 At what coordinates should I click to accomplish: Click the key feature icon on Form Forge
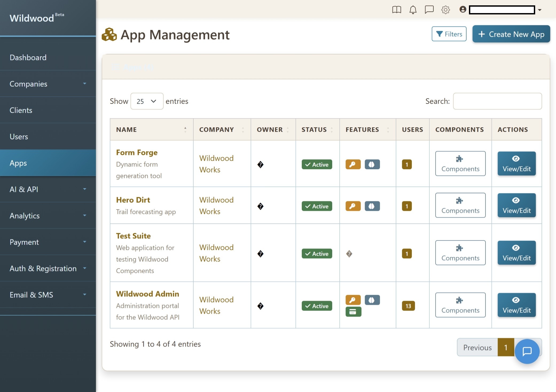(353, 164)
